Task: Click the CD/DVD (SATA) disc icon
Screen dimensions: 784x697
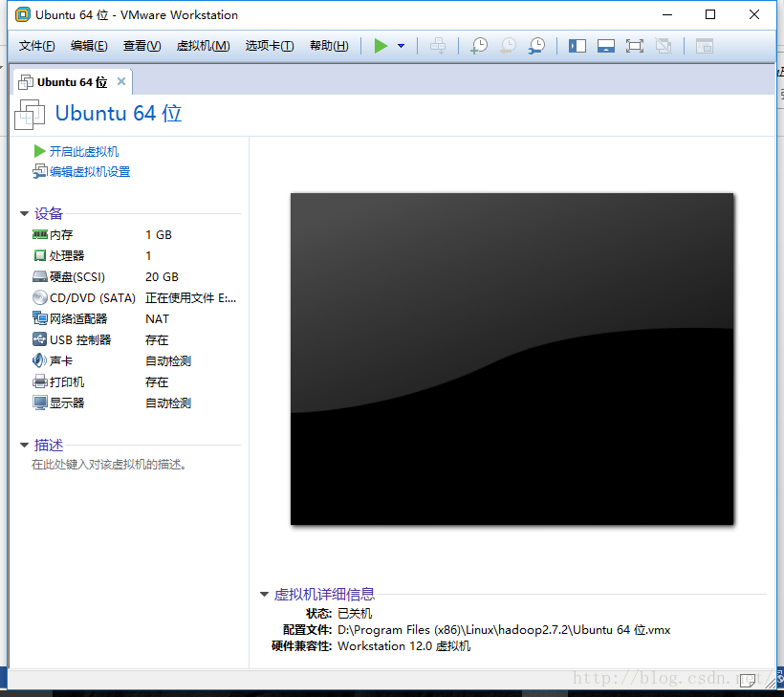Action: pos(39,298)
